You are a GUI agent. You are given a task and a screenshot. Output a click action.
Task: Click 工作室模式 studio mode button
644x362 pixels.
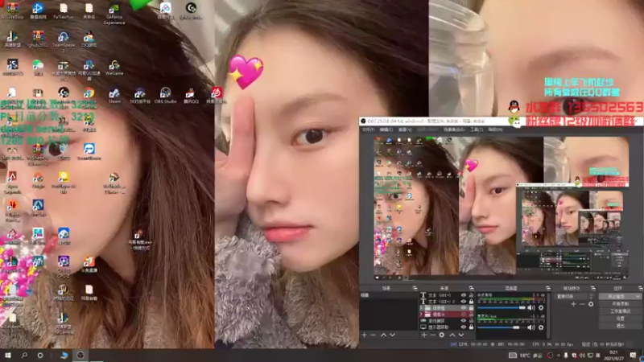point(620,311)
